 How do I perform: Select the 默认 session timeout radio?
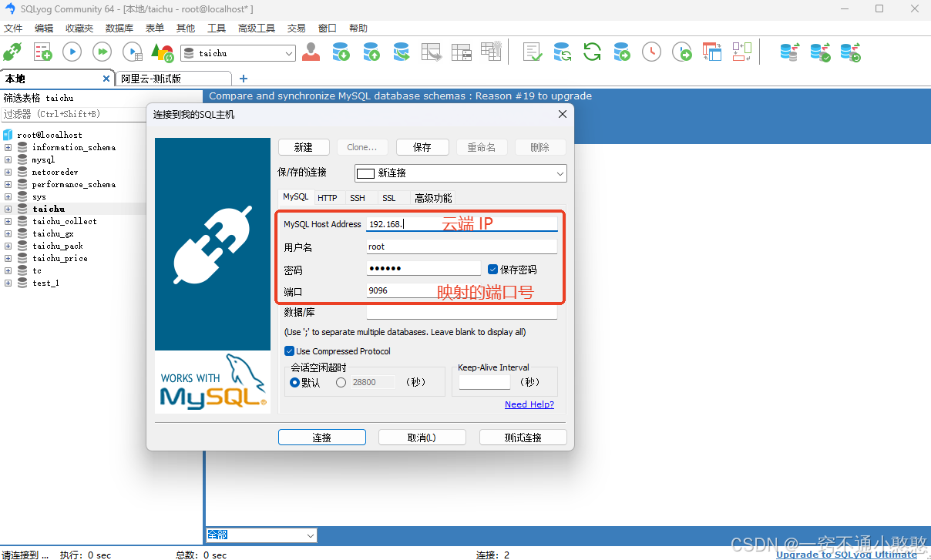click(294, 382)
